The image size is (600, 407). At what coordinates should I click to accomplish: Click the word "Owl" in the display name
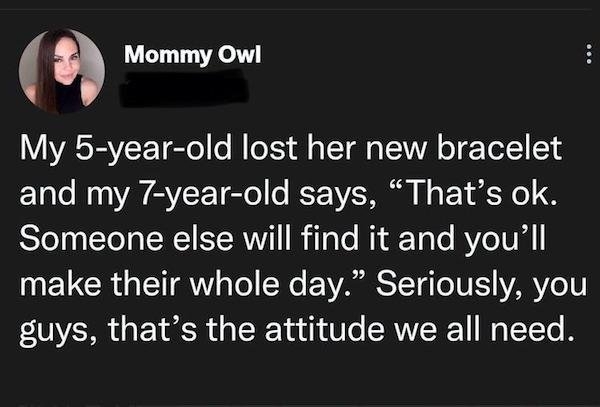point(243,55)
